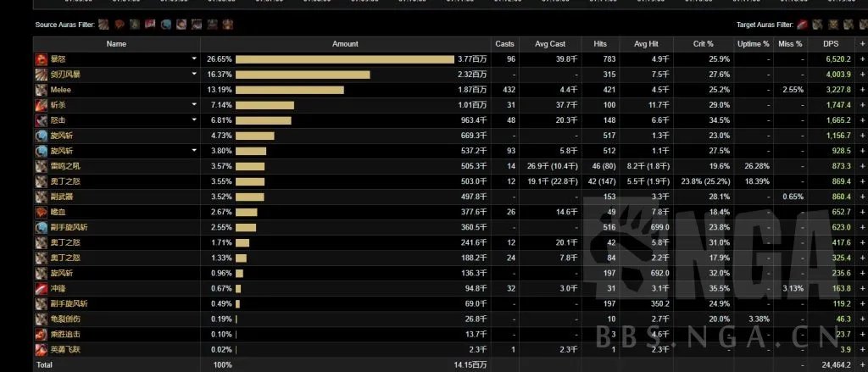Expand the 斩杀 row dropdown arrow
868x372 pixels.
[x=194, y=105]
